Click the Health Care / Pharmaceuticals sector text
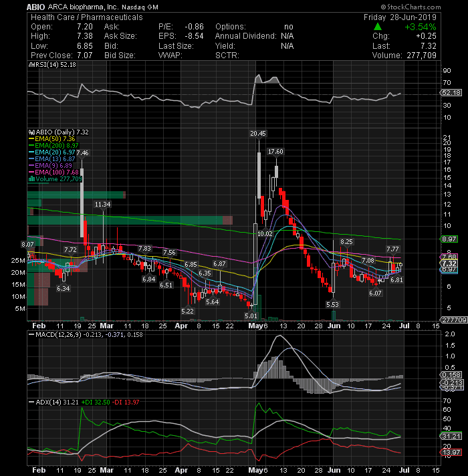The height and width of the screenshot is (476, 468). (87, 17)
